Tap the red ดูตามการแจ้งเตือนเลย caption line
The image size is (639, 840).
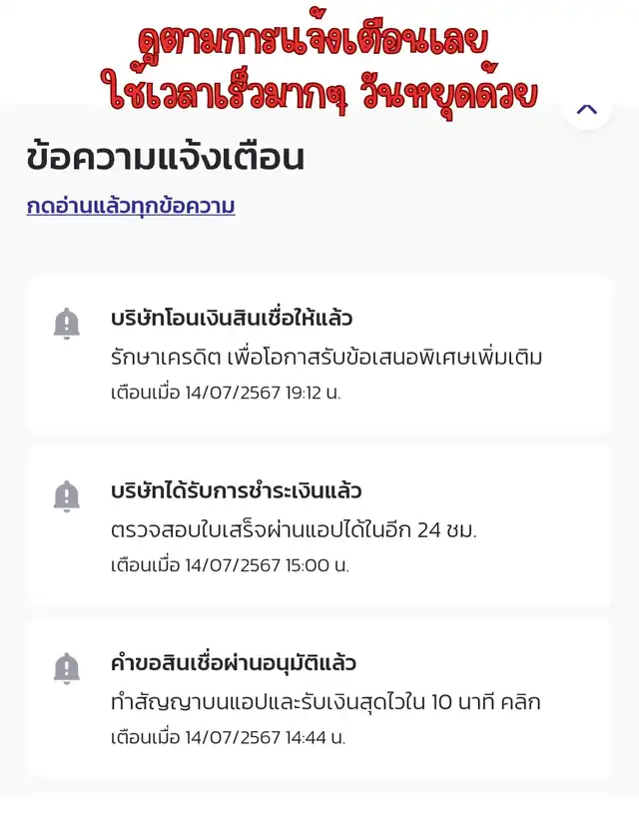point(314,42)
